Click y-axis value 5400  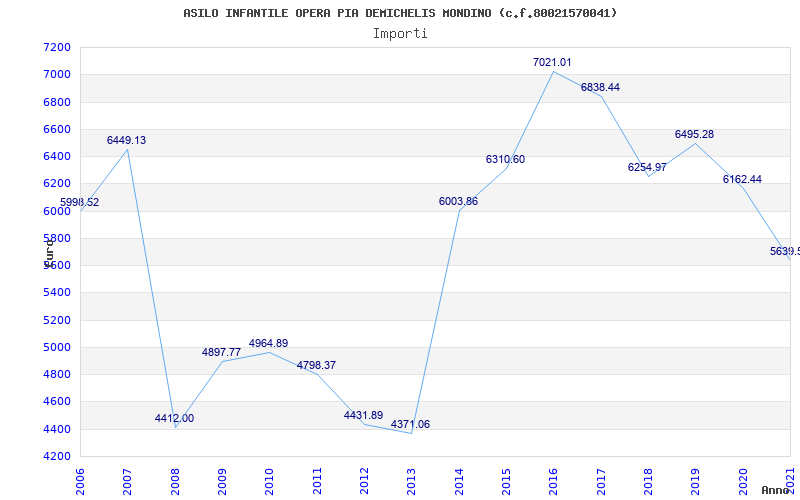coord(58,293)
